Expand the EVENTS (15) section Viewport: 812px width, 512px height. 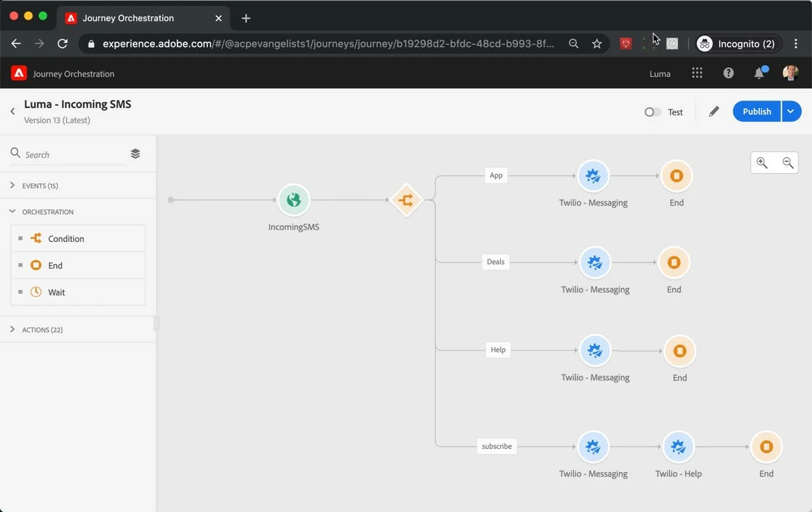point(77,185)
